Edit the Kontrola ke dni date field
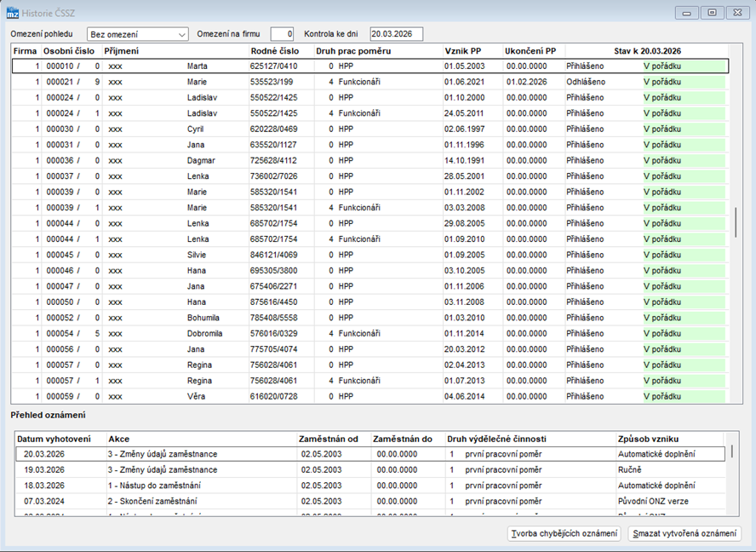The height and width of the screenshot is (552, 756). point(397,34)
